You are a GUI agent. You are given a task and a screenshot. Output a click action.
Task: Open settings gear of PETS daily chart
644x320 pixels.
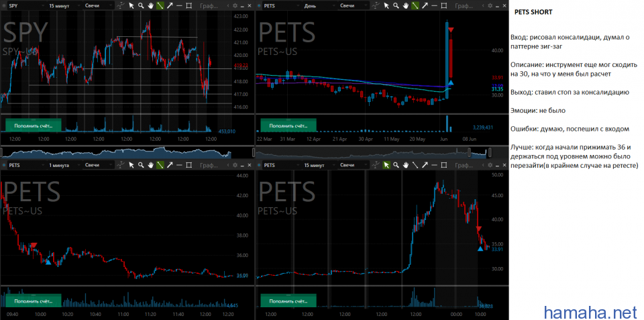pos(490,6)
